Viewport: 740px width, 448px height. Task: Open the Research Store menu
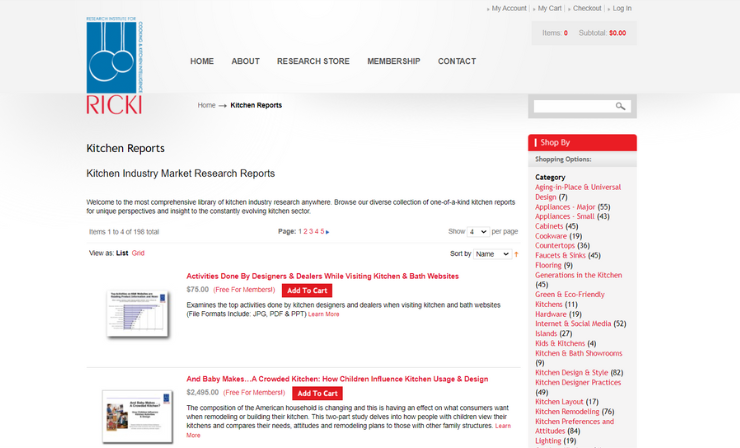(x=313, y=61)
